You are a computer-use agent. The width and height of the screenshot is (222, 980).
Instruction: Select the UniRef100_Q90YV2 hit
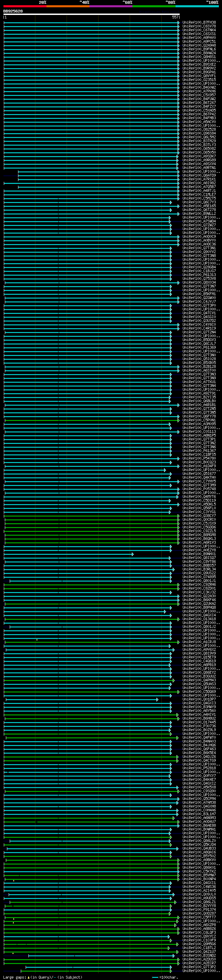(x=199, y=252)
